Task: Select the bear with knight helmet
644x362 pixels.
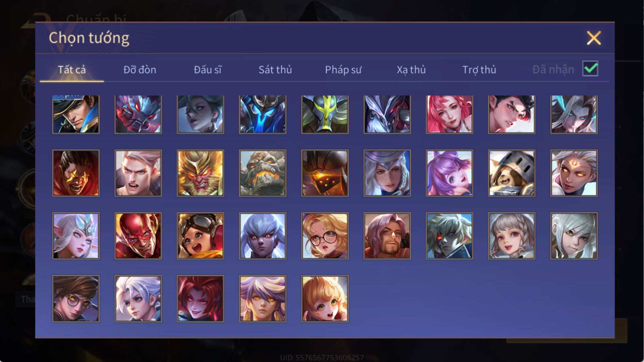Action: coord(512,173)
